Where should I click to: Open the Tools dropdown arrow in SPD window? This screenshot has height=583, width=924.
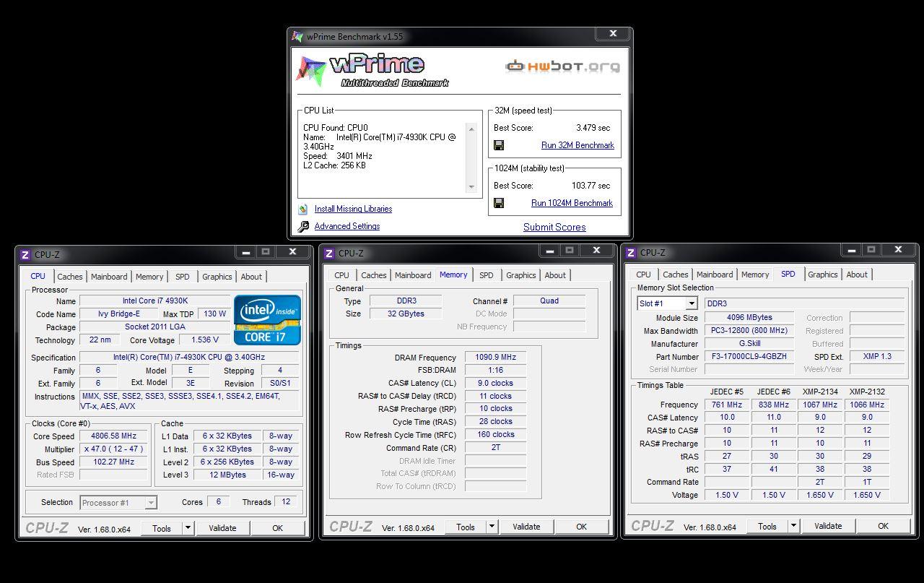(793, 526)
